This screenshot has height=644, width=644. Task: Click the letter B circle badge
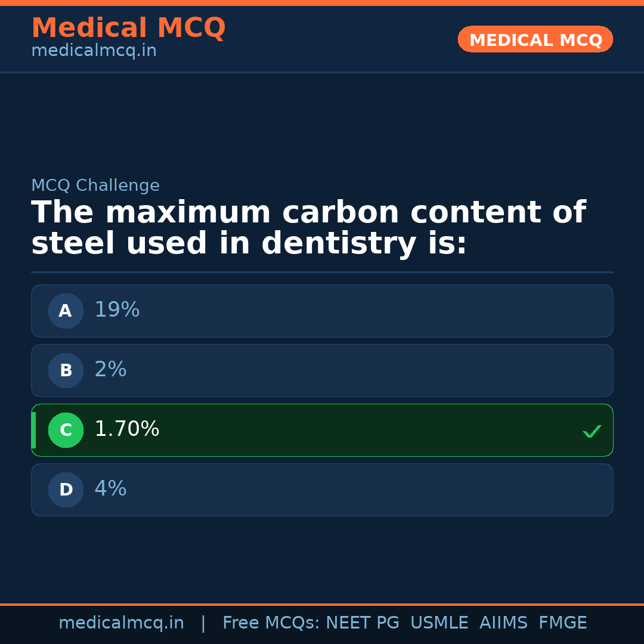click(66, 370)
